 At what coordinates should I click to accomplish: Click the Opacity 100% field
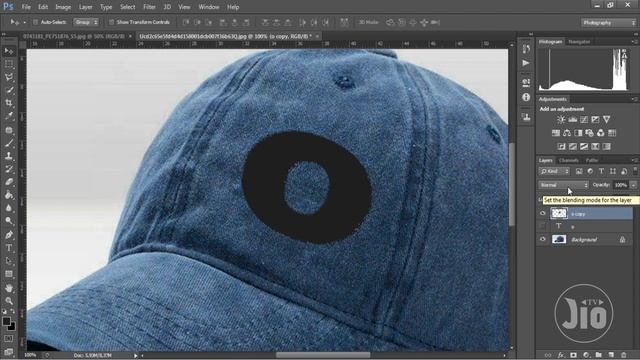click(x=621, y=185)
